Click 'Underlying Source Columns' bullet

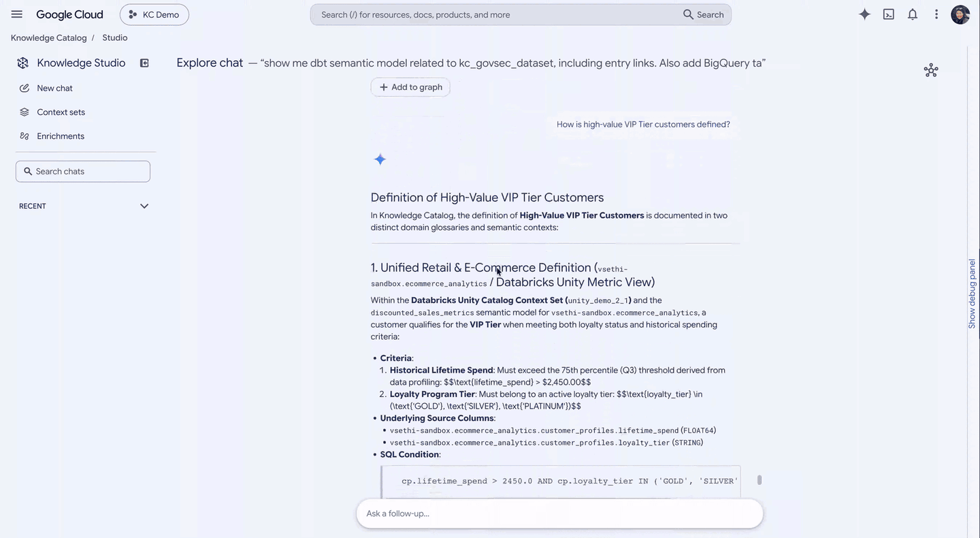pos(437,418)
